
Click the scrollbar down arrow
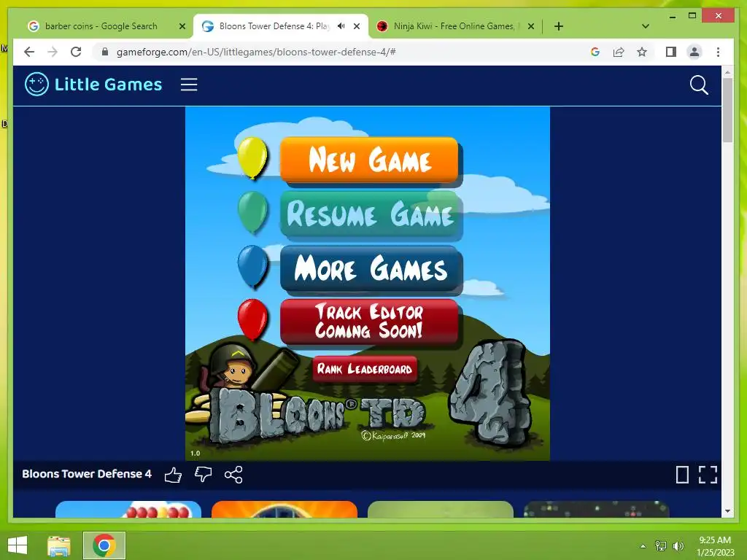pos(727,511)
